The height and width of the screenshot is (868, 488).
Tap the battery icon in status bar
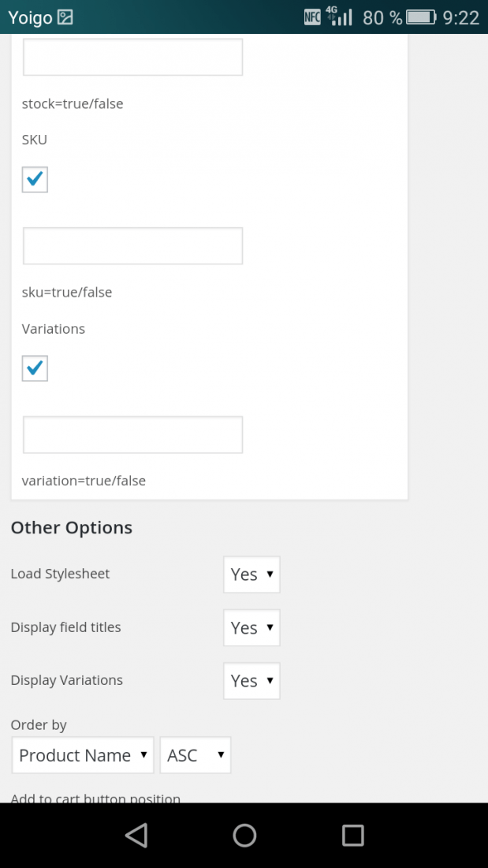point(422,17)
